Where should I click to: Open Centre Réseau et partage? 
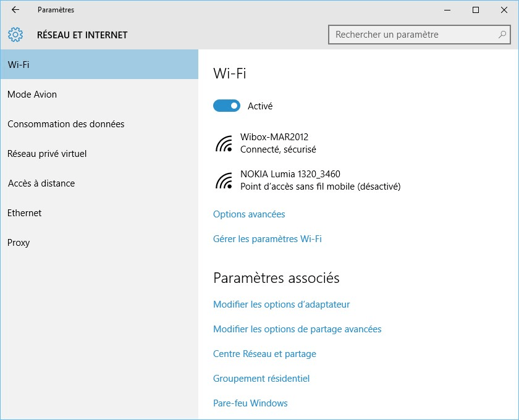(x=264, y=353)
